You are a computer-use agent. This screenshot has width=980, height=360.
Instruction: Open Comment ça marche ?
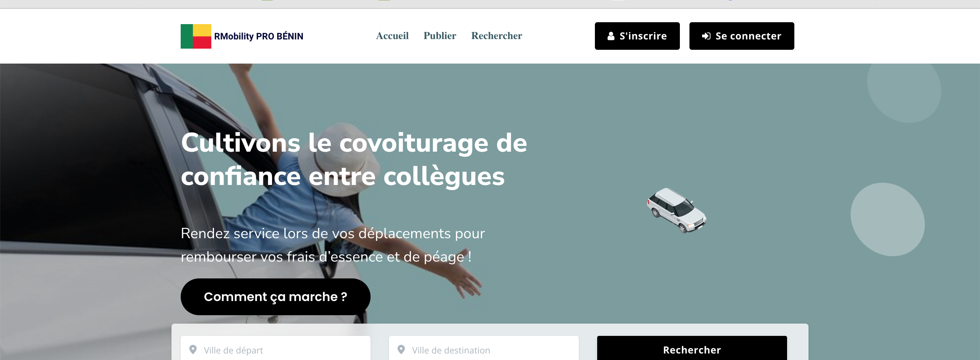pos(275,297)
